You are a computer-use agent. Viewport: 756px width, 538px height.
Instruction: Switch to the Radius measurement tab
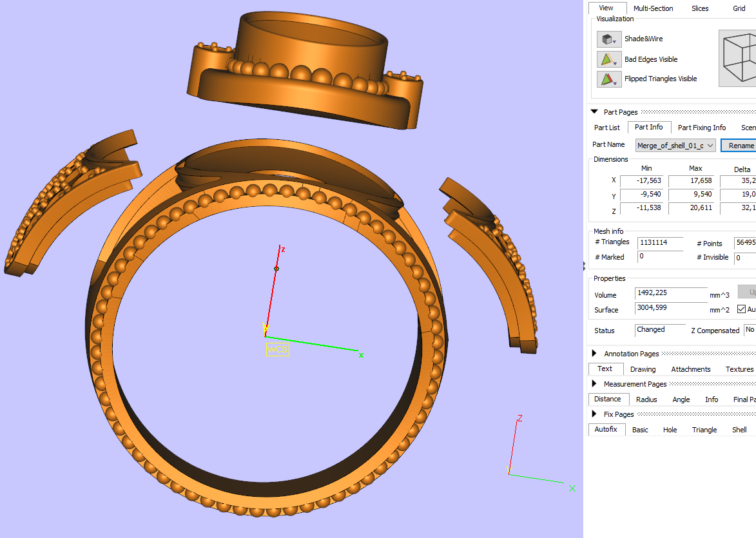coord(646,399)
